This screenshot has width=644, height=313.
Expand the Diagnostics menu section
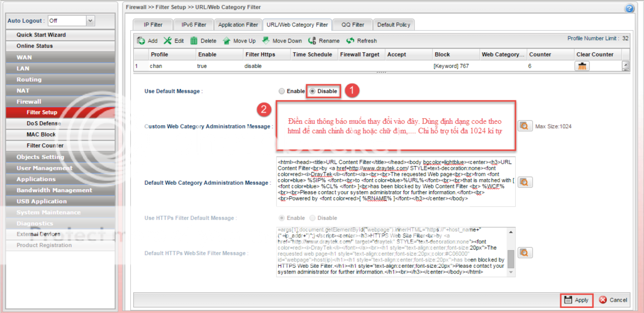[60, 223]
